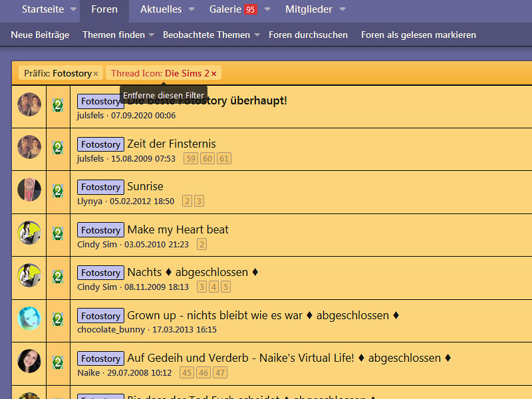Open the thread Make my Heart beat

178,229
